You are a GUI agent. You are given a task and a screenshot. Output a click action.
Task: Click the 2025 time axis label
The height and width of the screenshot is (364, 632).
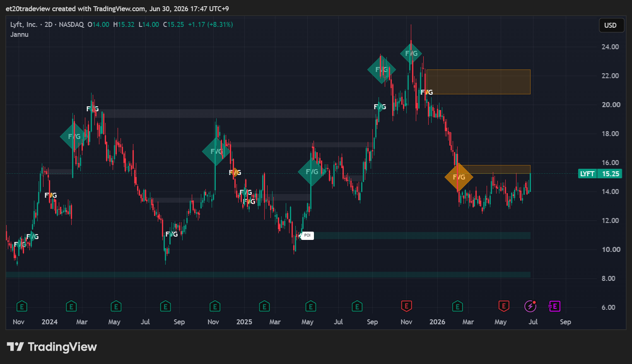point(244,322)
